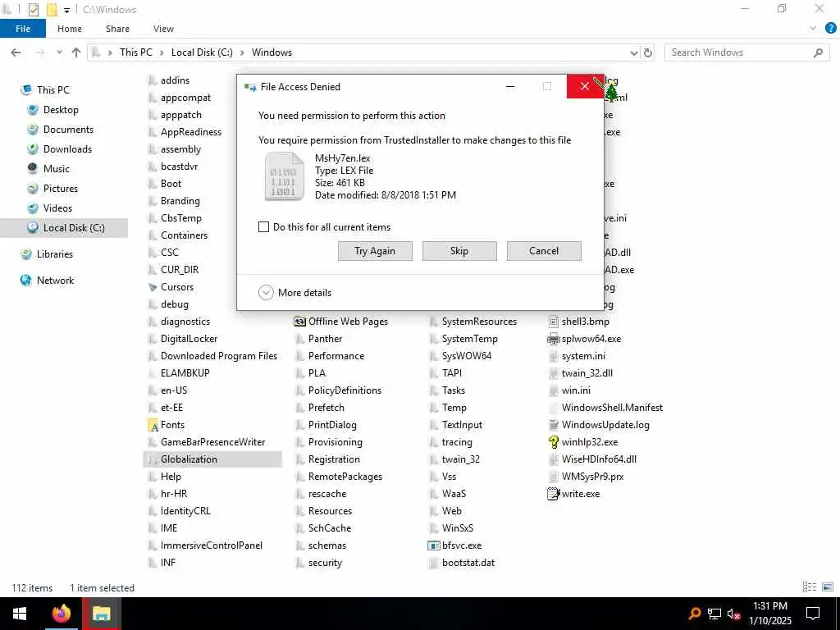The image size is (840, 630).
Task: Click the network tray icon
Action: (714, 614)
